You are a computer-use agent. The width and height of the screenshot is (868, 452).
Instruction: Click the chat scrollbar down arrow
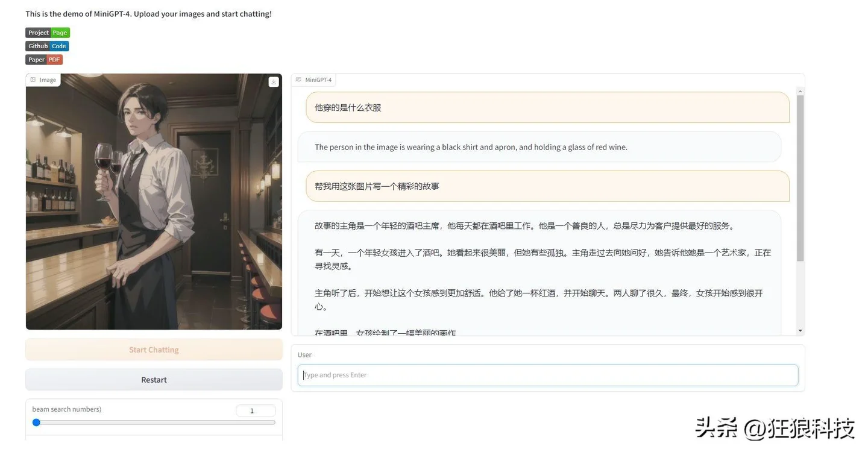point(800,330)
